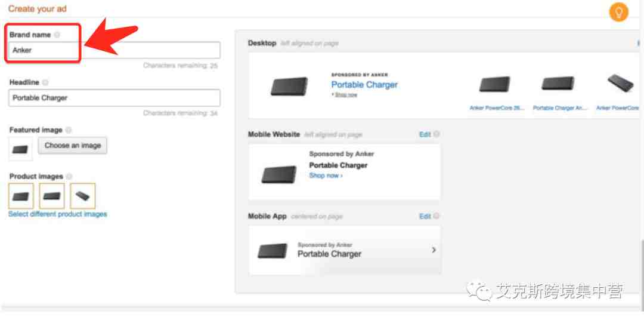Click Characters remaining: 25 text
644x320 pixels.
point(180,66)
